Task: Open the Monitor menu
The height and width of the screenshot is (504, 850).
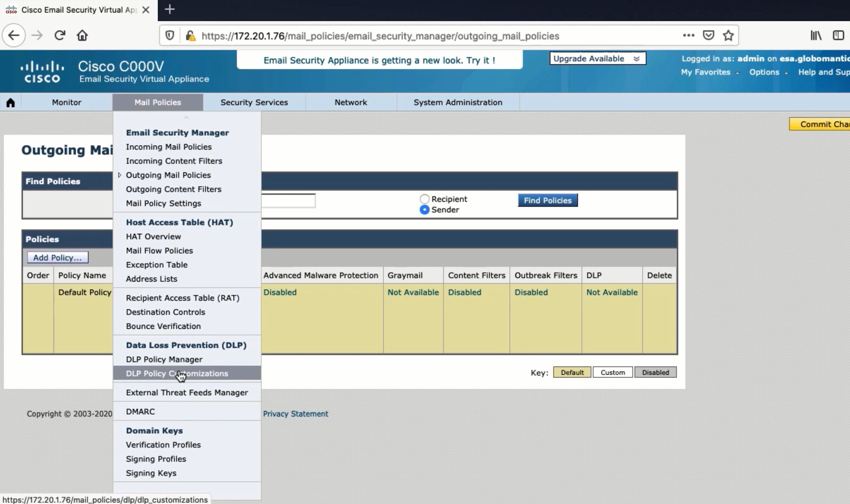Action: 66,102
